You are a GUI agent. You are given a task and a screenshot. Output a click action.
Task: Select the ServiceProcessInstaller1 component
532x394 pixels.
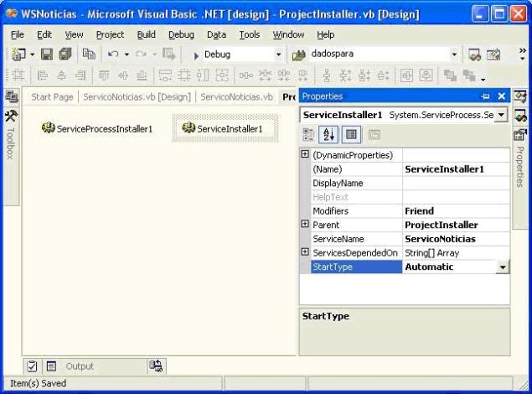(x=97, y=129)
